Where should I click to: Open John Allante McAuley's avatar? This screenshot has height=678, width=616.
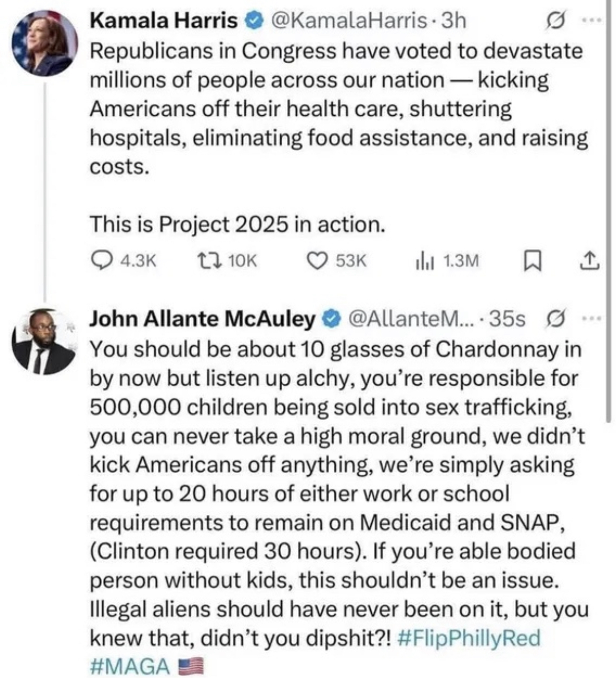(x=44, y=342)
